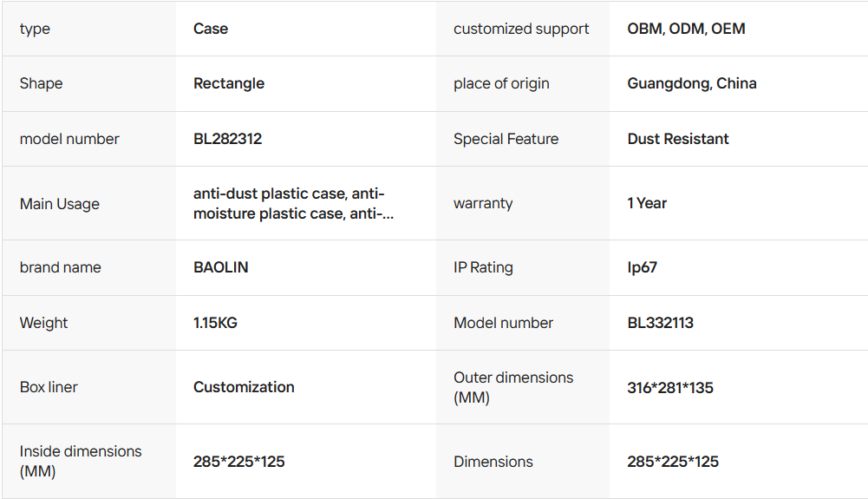Image resolution: width=868 pixels, height=499 pixels.
Task: Click truncated Main Usage description text
Action: pos(292,203)
